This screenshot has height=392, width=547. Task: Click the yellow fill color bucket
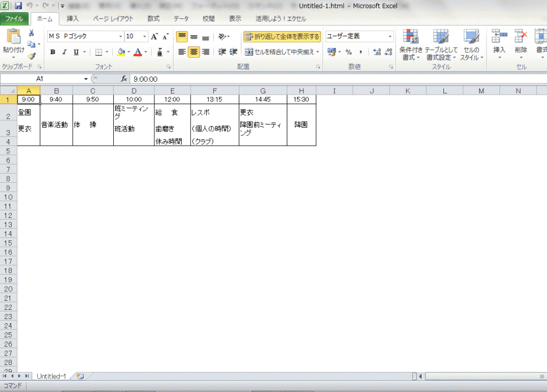click(121, 52)
